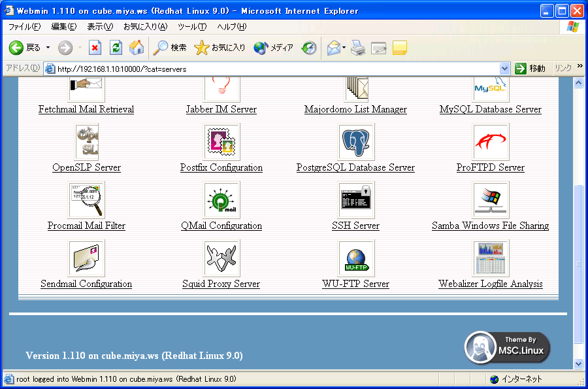Open the Favorites star pane

220,48
